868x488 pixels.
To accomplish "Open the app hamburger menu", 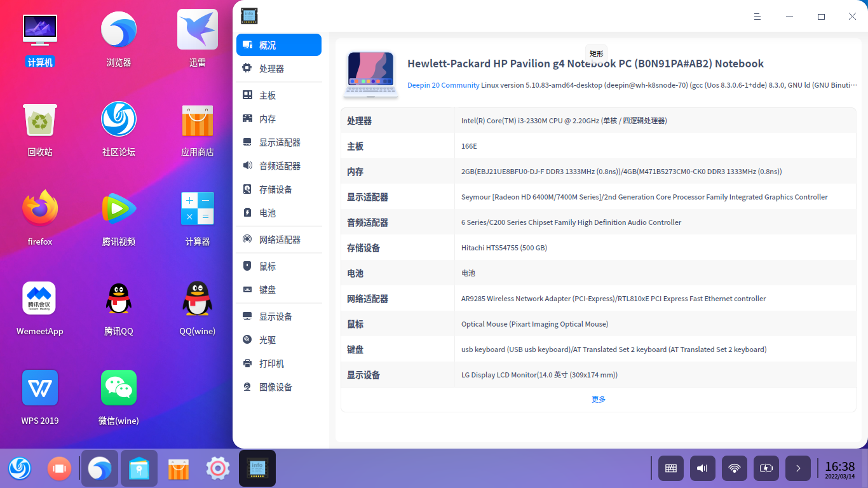I will coord(757,17).
